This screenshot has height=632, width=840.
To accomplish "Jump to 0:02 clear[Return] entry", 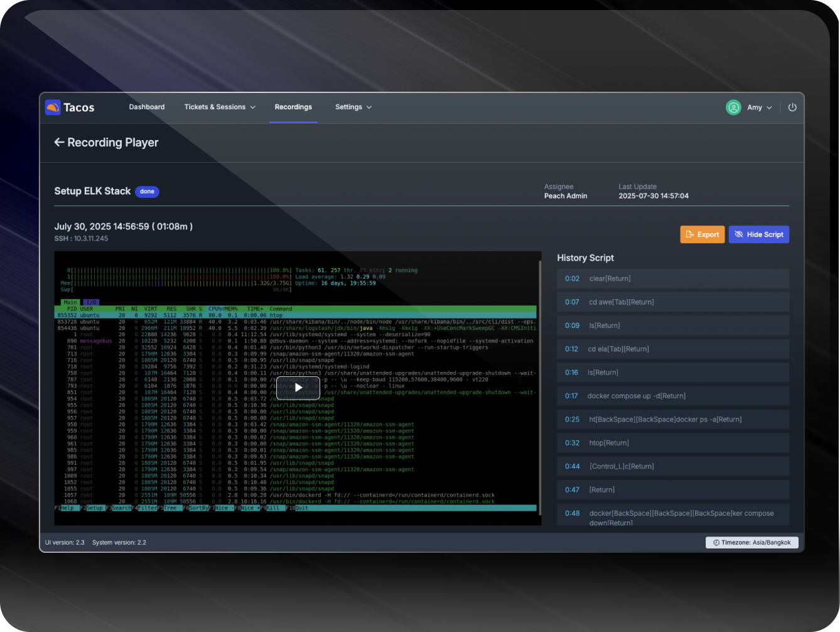I will tap(673, 278).
